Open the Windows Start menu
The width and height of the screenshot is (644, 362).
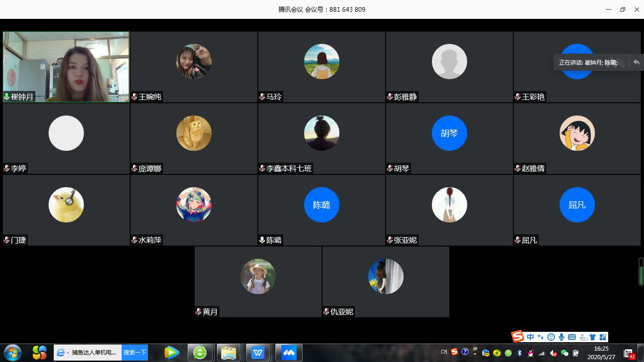point(13,352)
